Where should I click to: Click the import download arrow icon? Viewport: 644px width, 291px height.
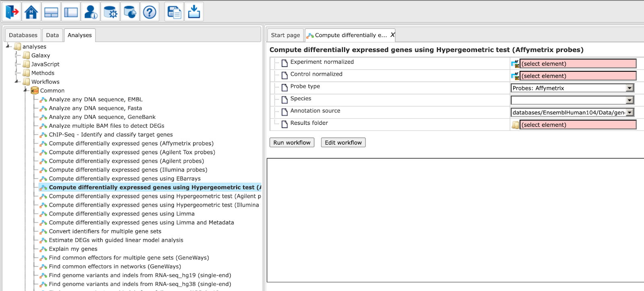[194, 12]
